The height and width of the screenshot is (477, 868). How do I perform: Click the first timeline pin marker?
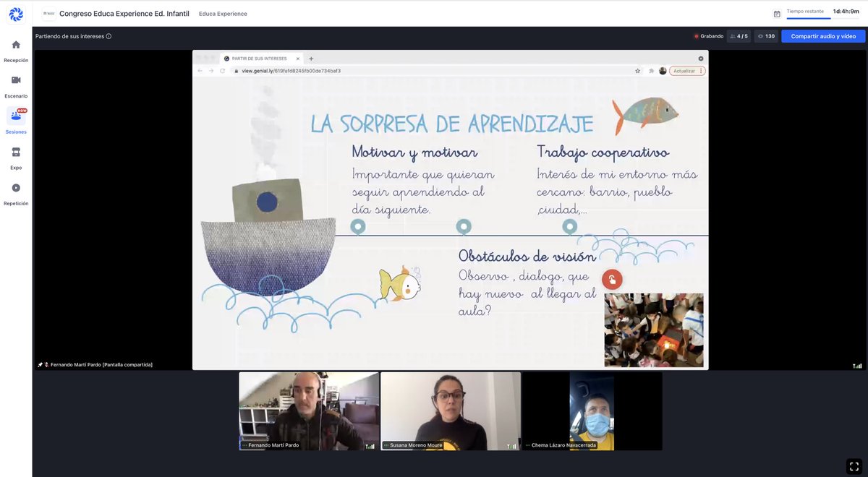pyautogui.click(x=357, y=227)
